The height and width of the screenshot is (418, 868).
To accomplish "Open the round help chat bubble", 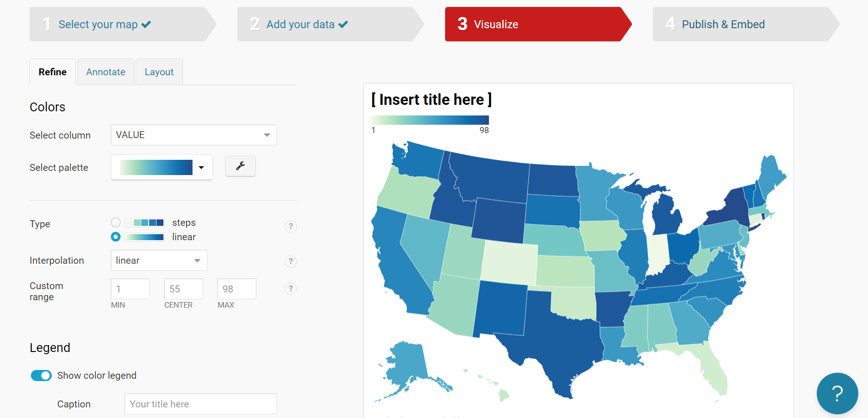I will [837, 393].
